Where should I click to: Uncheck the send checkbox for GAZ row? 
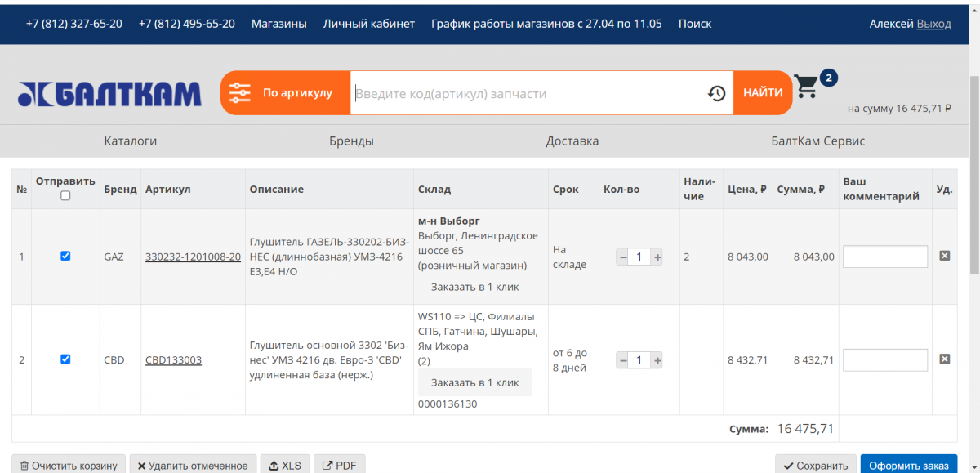(65, 256)
